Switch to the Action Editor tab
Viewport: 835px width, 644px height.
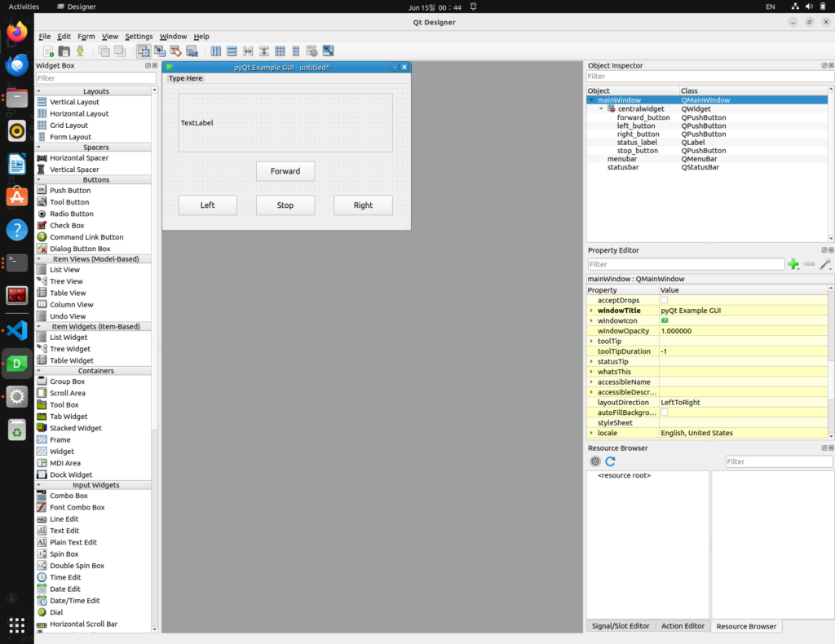coord(683,626)
